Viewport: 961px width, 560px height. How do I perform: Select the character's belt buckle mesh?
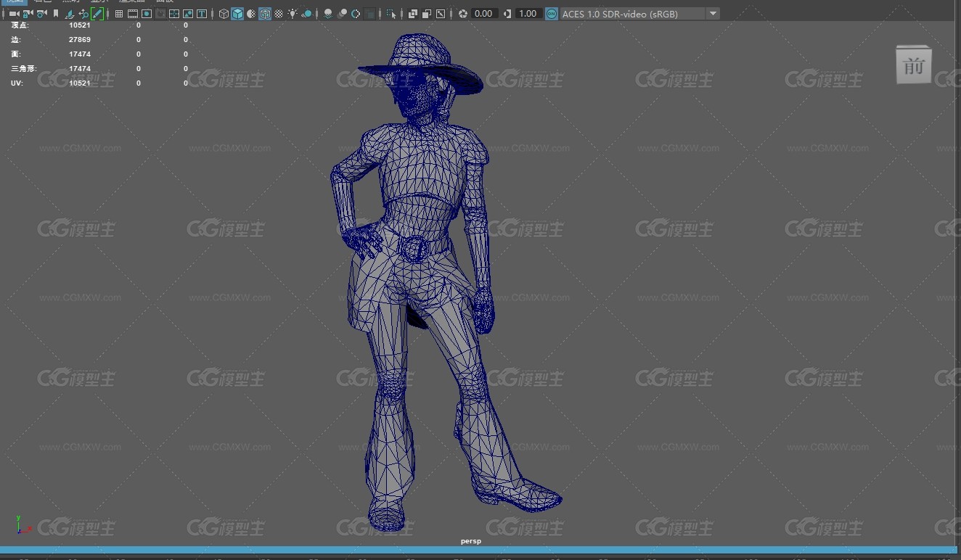pyautogui.click(x=415, y=248)
